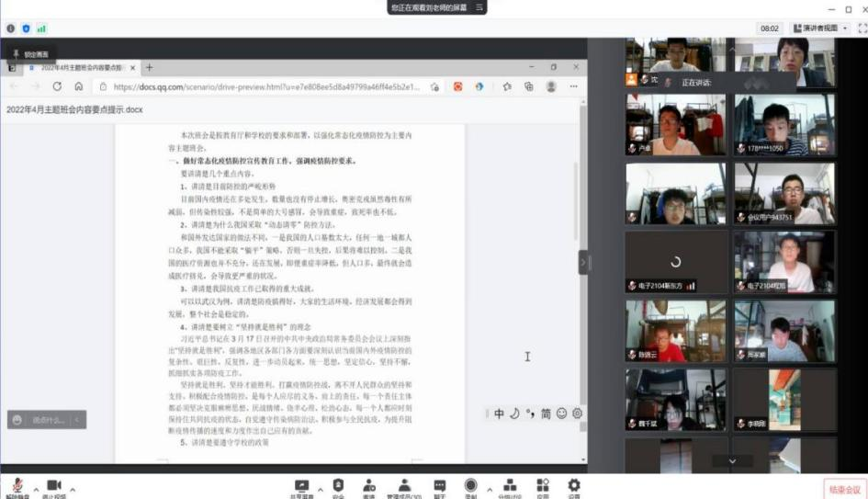
Task: Click the Lock Screen pin button
Action: (30, 55)
